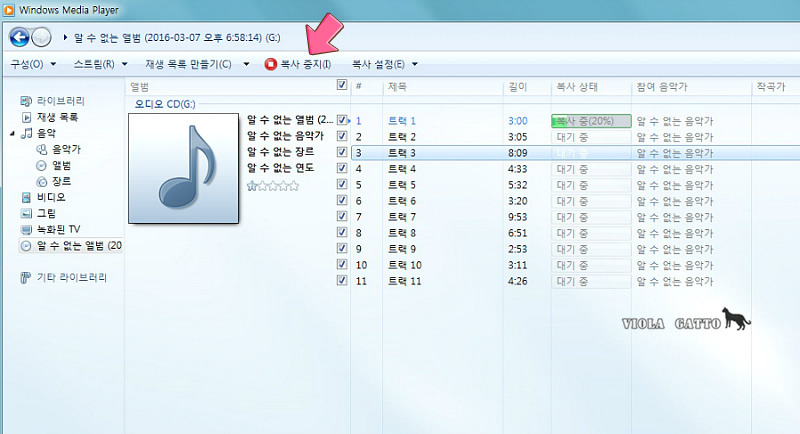This screenshot has height=434, width=800.
Task: Click the 앨범 disc icon in sidebar
Action: coord(41,165)
